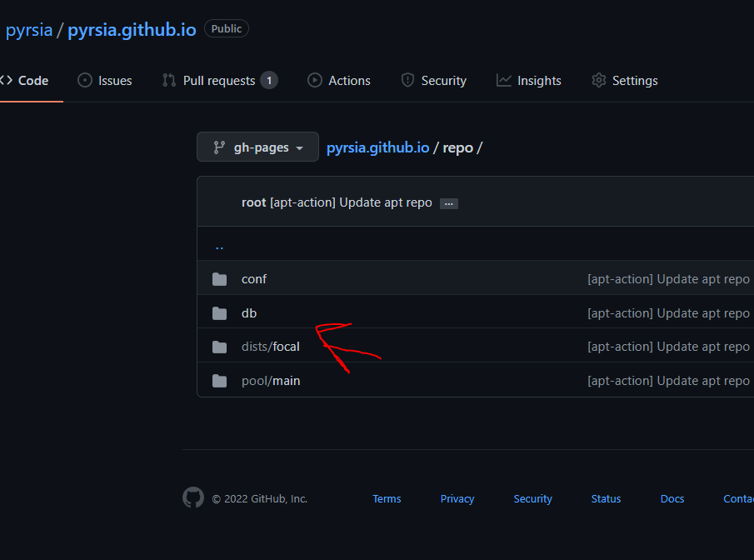Viewport: 754px width, 560px height.
Task: Click the Insights graph icon
Action: pyautogui.click(x=503, y=80)
